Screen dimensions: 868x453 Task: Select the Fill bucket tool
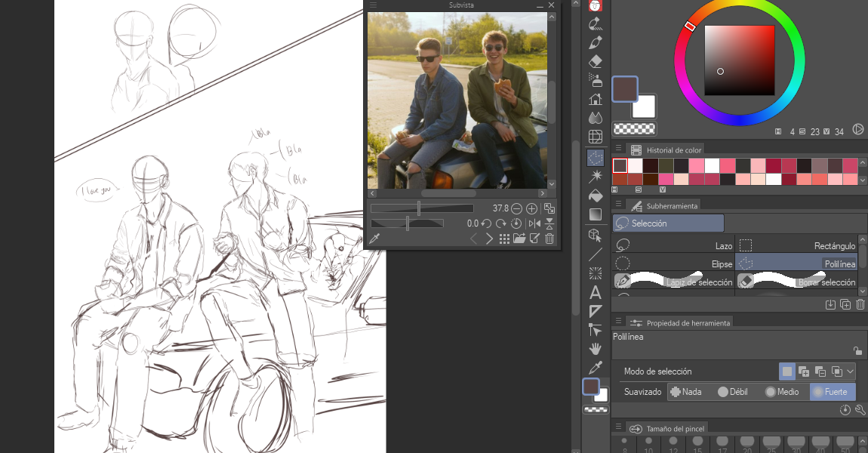tap(595, 195)
